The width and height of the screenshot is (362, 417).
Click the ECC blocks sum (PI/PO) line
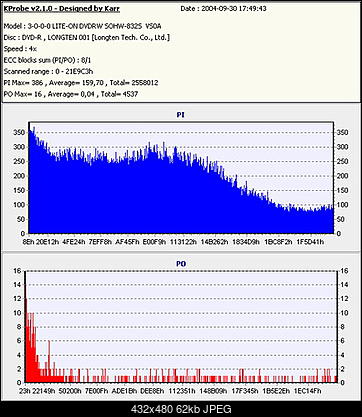pos(47,60)
